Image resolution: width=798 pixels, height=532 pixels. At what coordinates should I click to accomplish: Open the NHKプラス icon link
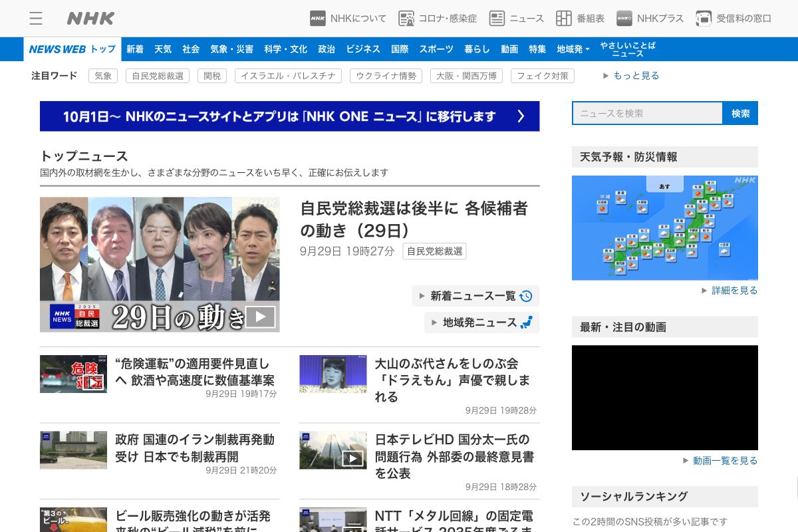pos(624,19)
